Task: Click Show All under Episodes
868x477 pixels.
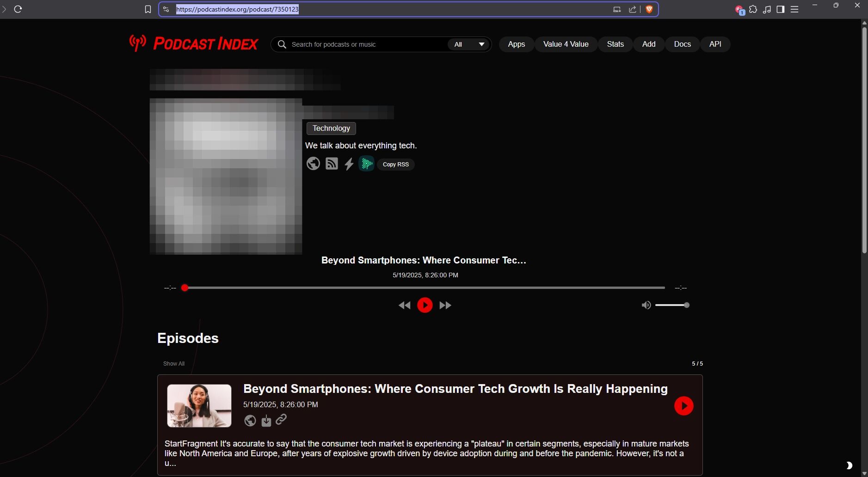Action: [174, 364]
